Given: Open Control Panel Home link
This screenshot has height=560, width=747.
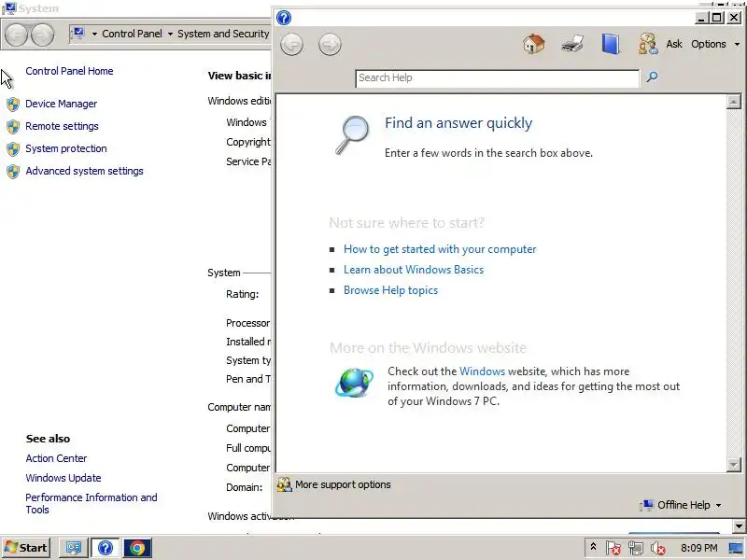Looking at the screenshot, I should pyautogui.click(x=69, y=71).
